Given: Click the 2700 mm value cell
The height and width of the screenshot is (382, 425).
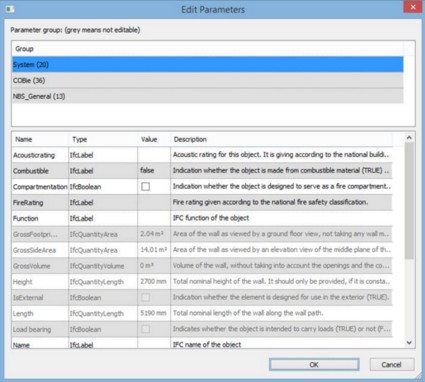Looking at the screenshot, I should (153, 281).
